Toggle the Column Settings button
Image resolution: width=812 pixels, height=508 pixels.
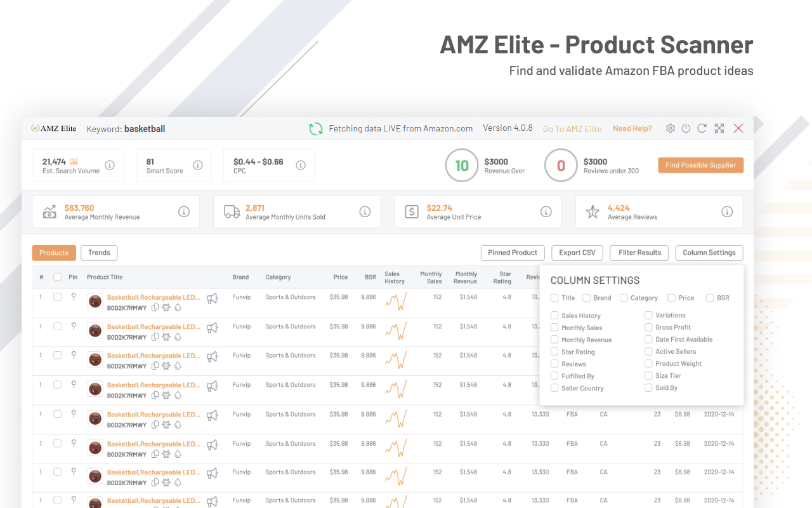coord(709,253)
